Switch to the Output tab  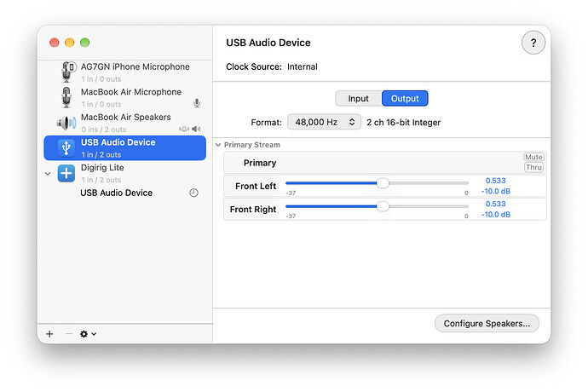click(405, 98)
